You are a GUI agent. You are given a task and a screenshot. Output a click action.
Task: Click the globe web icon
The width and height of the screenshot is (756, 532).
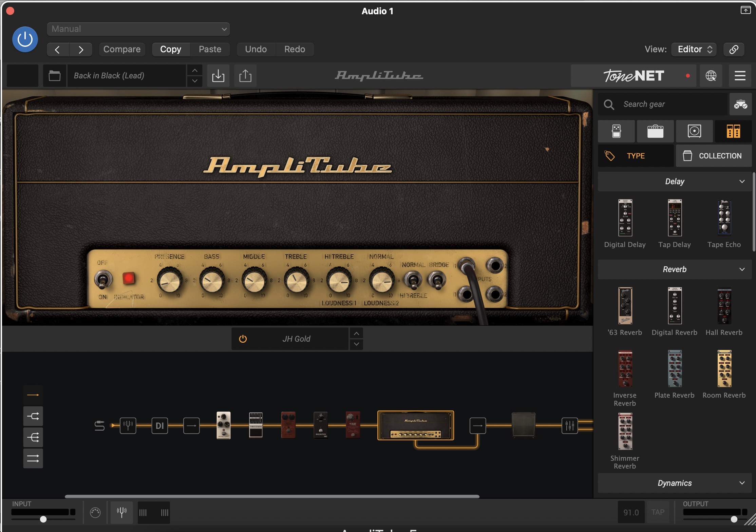tap(711, 76)
